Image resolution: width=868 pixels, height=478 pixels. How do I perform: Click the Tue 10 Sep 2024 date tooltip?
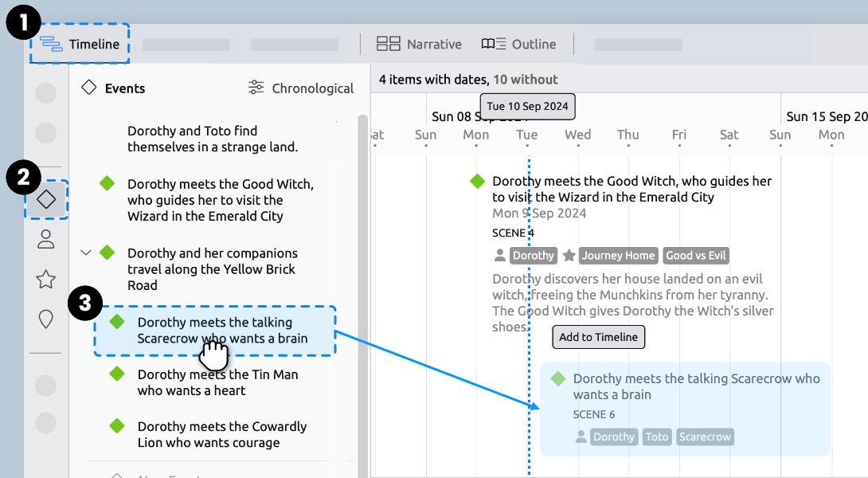(x=527, y=106)
